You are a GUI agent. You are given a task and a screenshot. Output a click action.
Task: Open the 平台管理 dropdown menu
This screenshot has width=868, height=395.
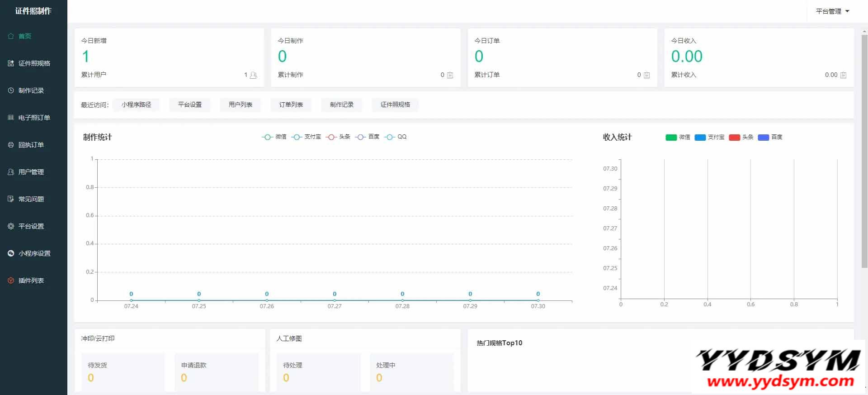[832, 11]
